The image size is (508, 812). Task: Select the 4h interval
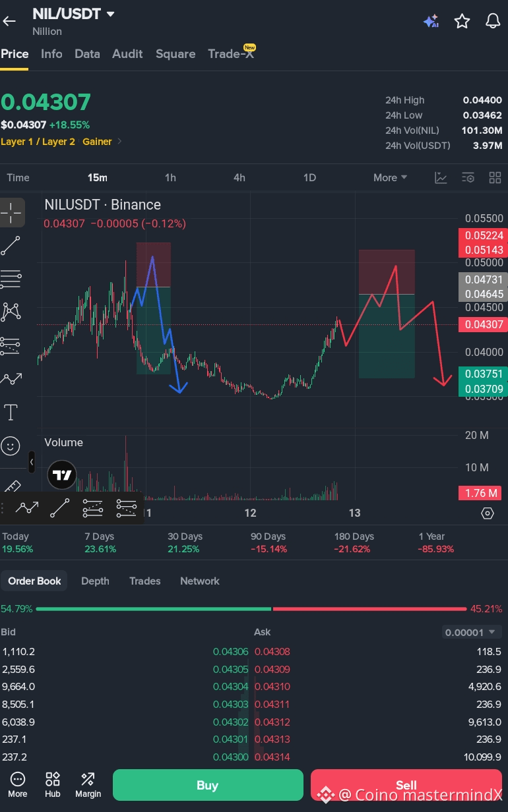point(239,177)
